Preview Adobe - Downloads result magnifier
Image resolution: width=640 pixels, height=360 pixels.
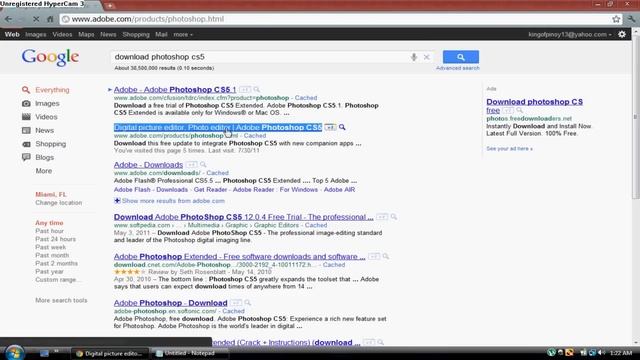click(x=203, y=164)
